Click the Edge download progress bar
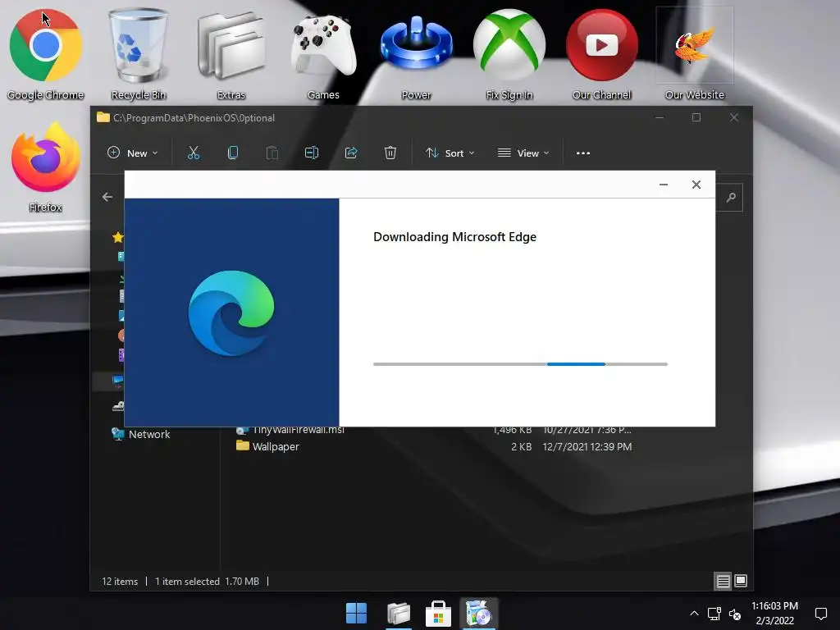The height and width of the screenshot is (630, 840). point(520,364)
